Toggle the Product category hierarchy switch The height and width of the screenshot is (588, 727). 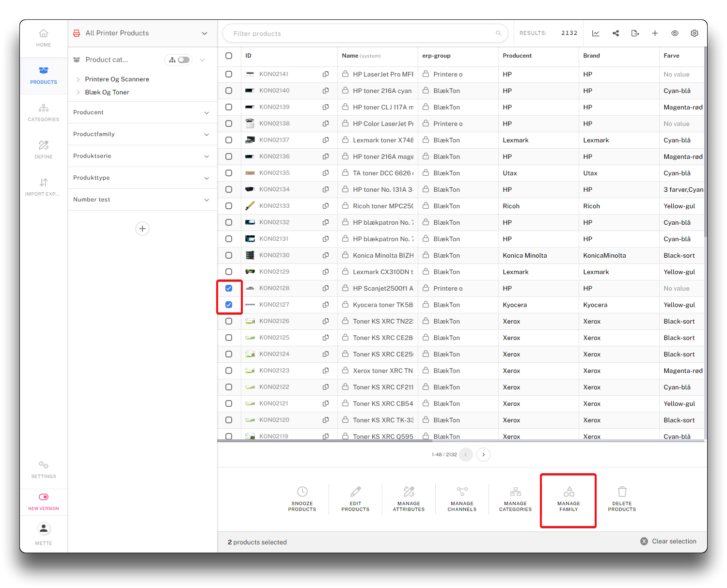183,60
